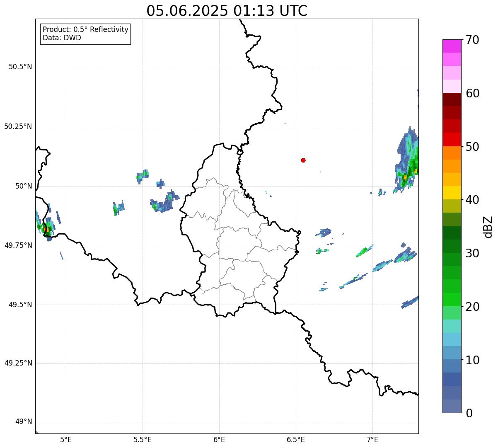Click the olive colorbar swatch below 40

(x=452, y=206)
